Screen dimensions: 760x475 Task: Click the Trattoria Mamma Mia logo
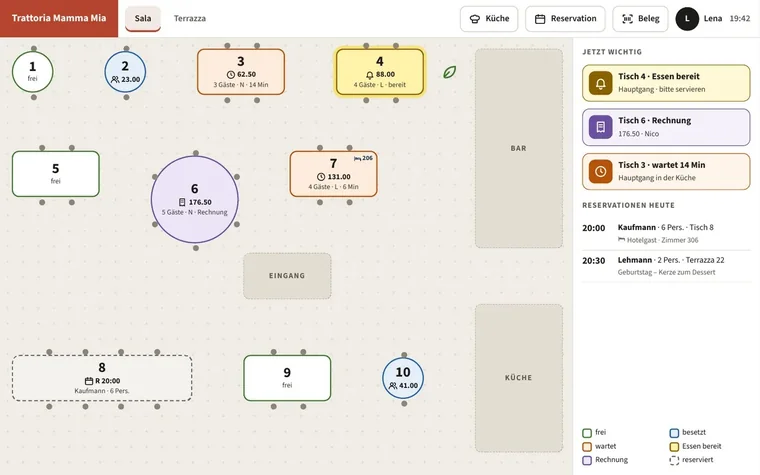click(x=59, y=18)
